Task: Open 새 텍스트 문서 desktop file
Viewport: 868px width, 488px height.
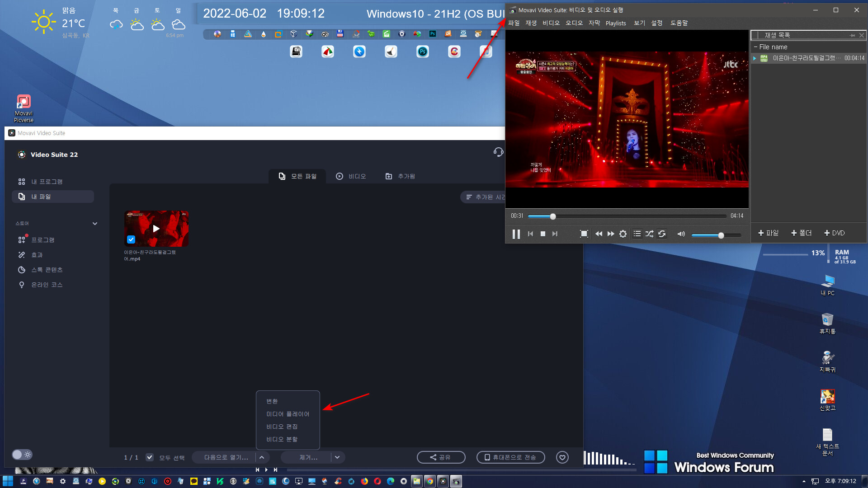Action: (828, 442)
